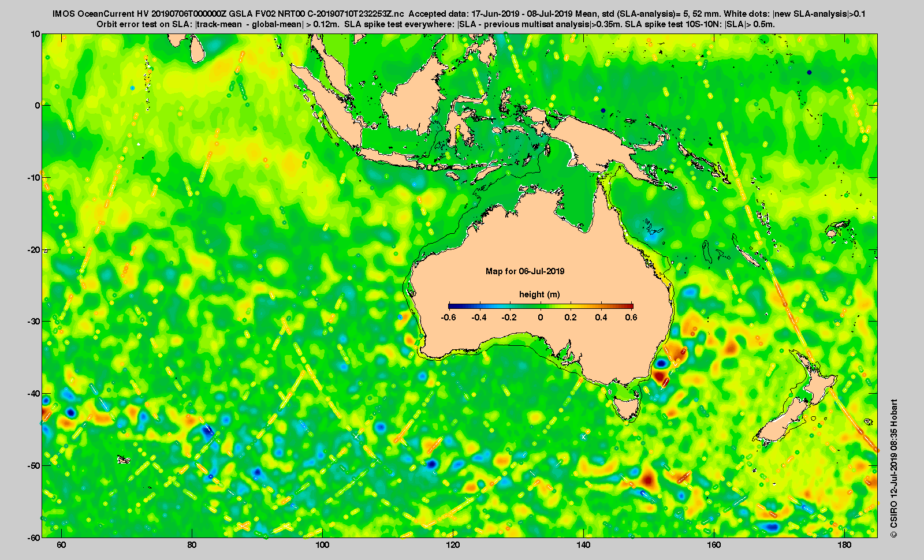Click the IMOS OceanCurrent title line
924x560 pixels.
[x=460, y=14]
